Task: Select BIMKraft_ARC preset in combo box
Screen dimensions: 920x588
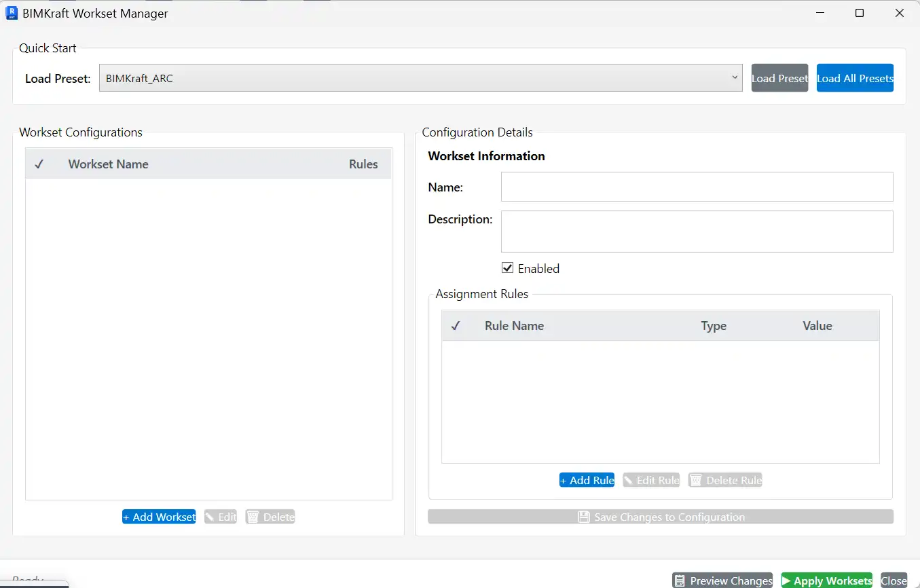Action: pyautogui.click(x=421, y=77)
